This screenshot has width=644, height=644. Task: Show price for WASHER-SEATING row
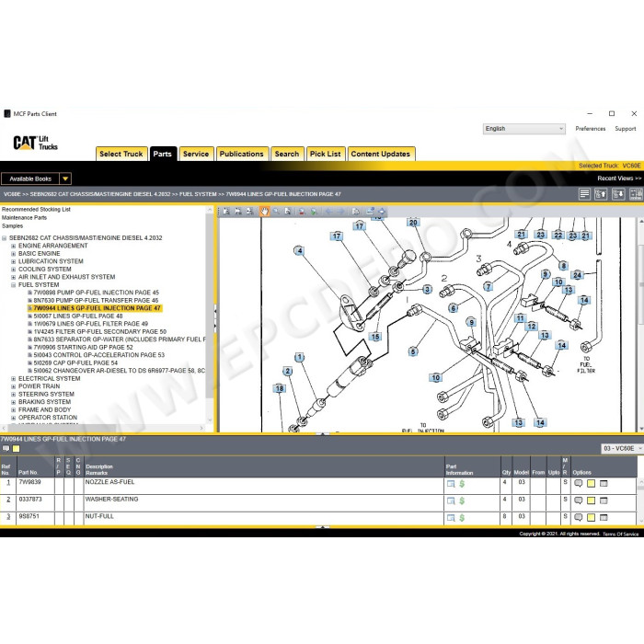462,500
